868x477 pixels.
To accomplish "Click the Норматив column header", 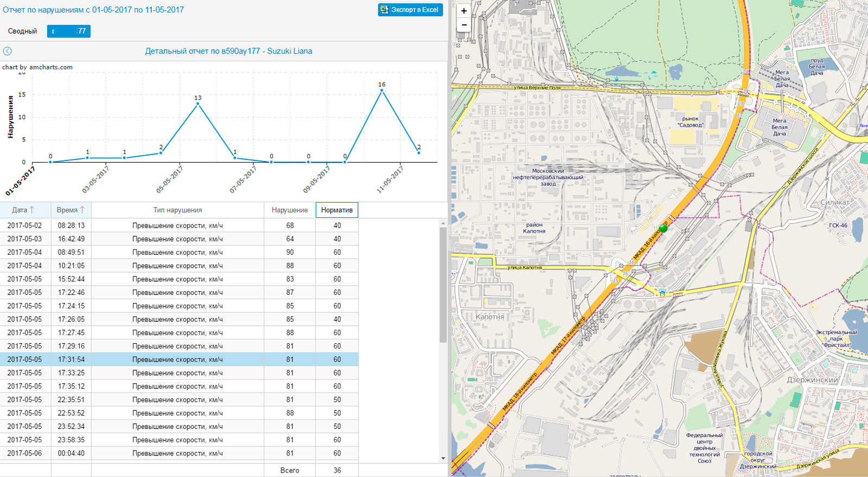I will [x=337, y=210].
